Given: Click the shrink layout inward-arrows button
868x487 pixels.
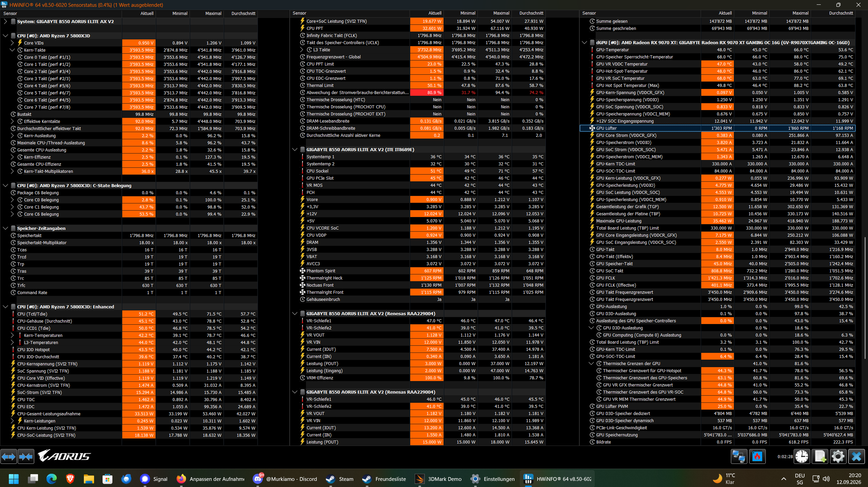Looking at the screenshot, I should click(26, 456).
